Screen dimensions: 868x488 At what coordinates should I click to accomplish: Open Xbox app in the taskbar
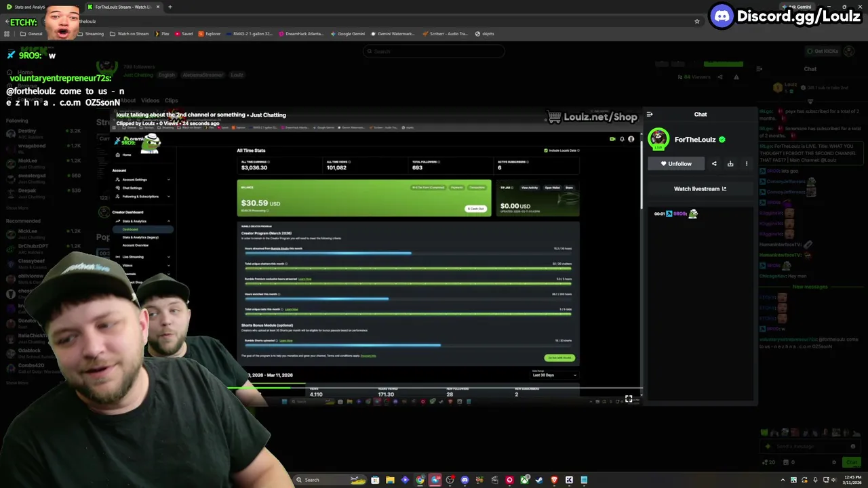coord(524,480)
